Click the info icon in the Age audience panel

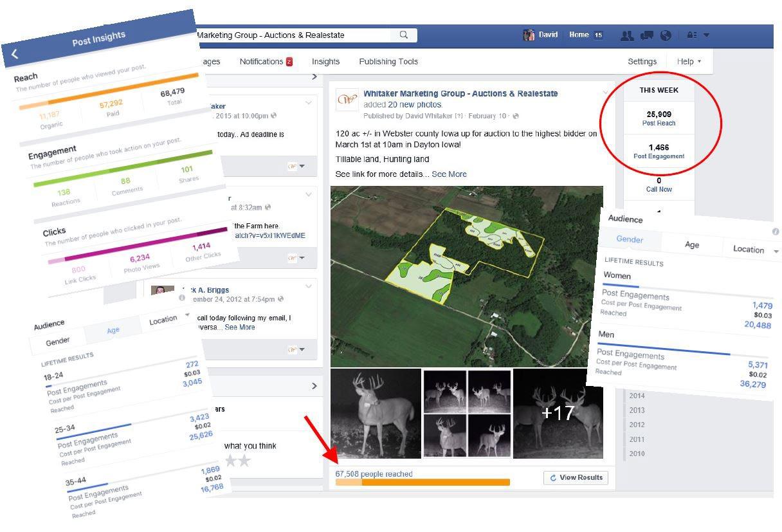(182, 298)
